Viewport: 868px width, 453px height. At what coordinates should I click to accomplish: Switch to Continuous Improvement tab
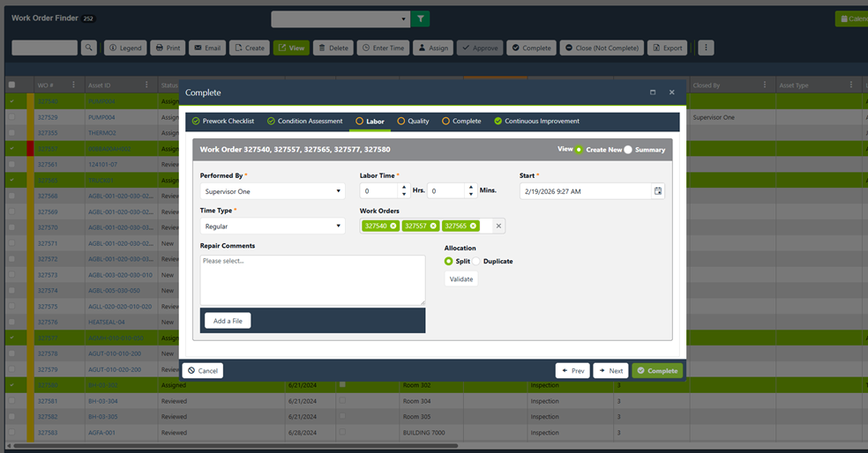tap(537, 121)
